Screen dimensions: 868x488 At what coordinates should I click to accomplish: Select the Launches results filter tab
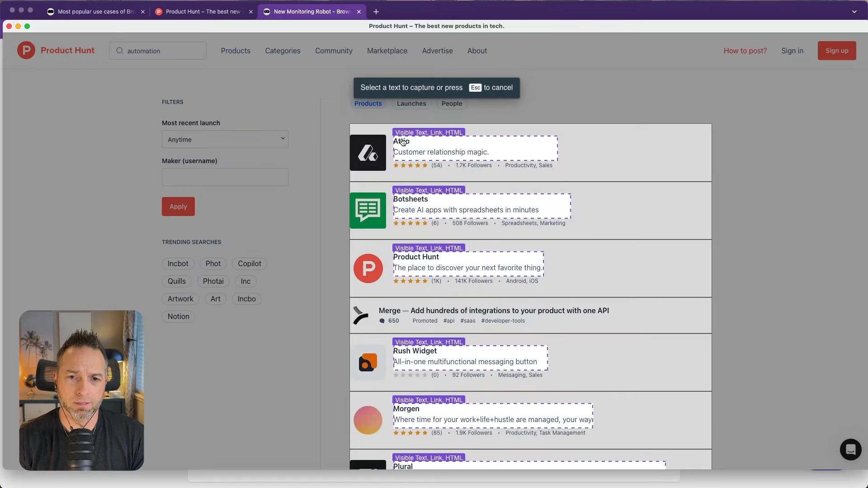pos(411,103)
